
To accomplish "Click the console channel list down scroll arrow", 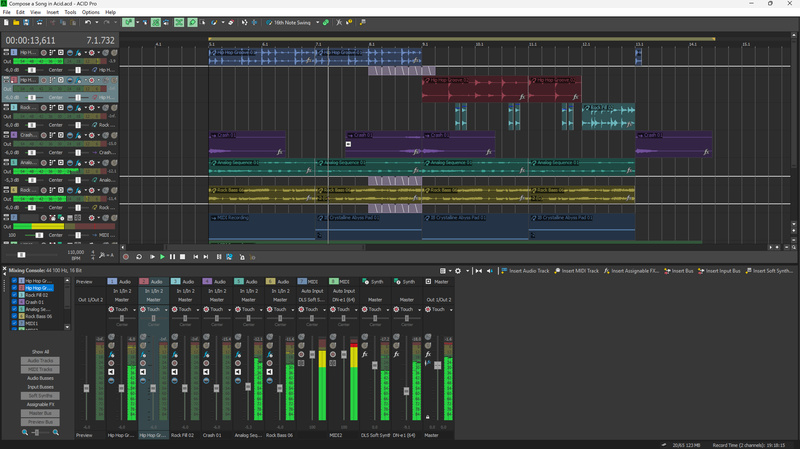I will click(67, 328).
